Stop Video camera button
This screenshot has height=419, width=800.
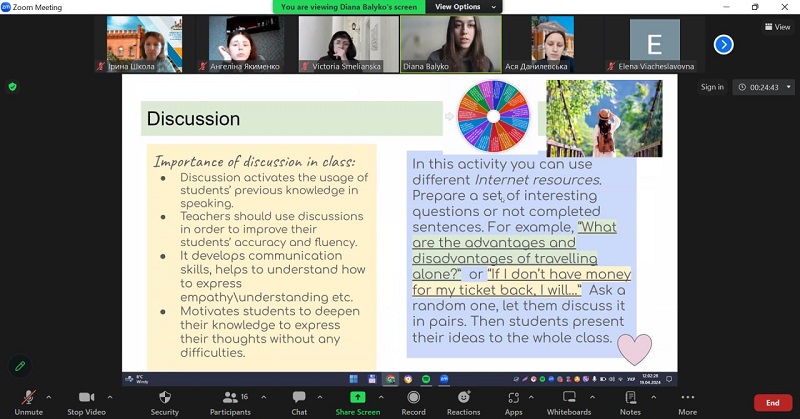86,403
